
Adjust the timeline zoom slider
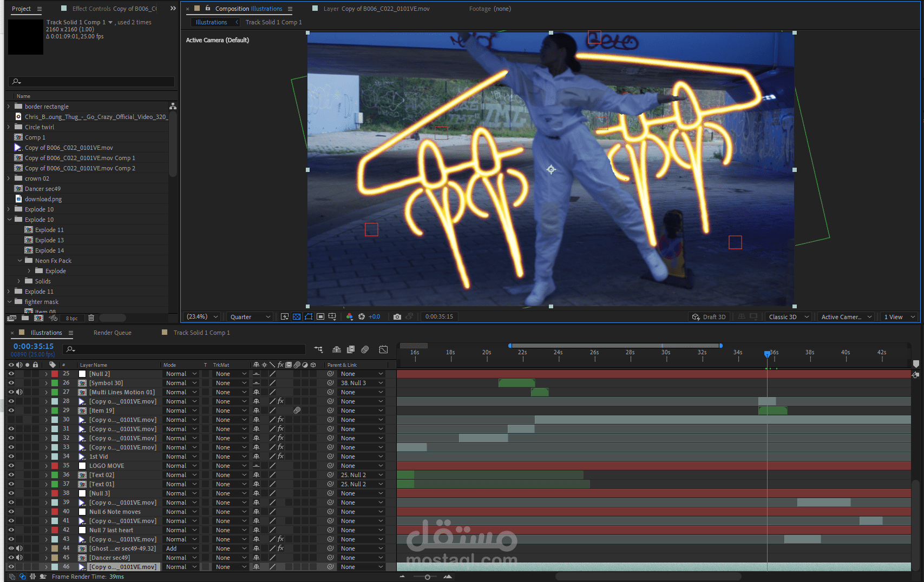[427, 577]
